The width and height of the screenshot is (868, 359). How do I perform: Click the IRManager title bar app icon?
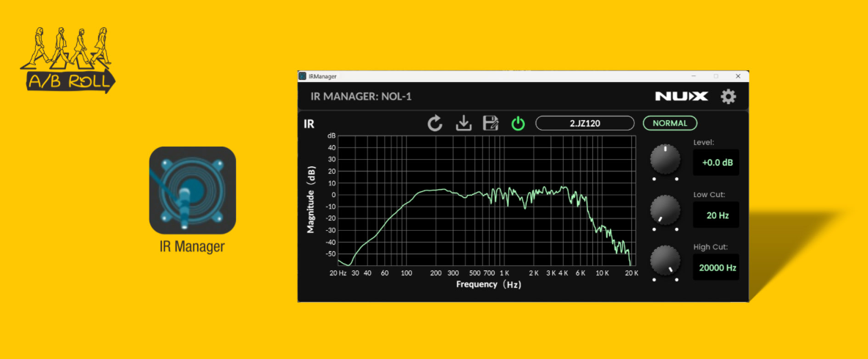[303, 76]
